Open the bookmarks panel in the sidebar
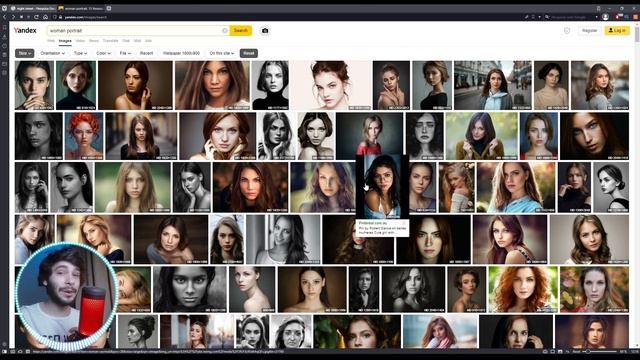Image resolution: width=640 pixels, height=360 pixels. point(4,27)
